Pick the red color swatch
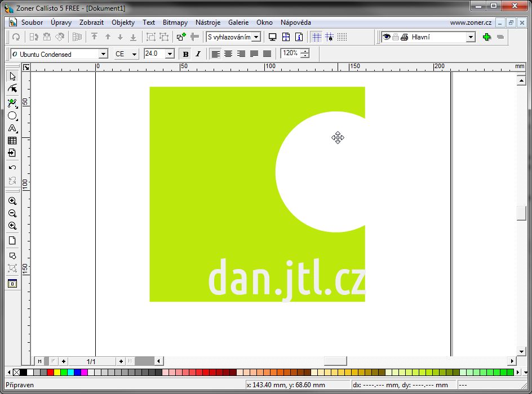Screen dimensions: 532x394 50,372
